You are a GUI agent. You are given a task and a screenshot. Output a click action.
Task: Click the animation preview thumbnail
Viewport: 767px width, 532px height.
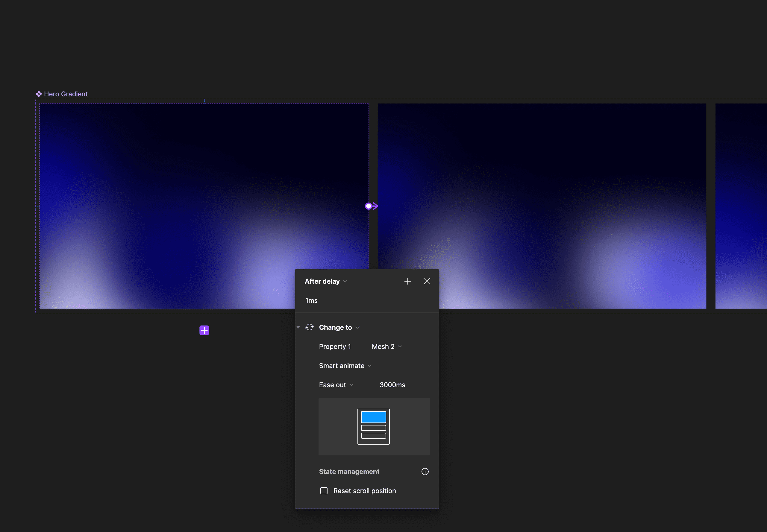(x=374, y=426)
